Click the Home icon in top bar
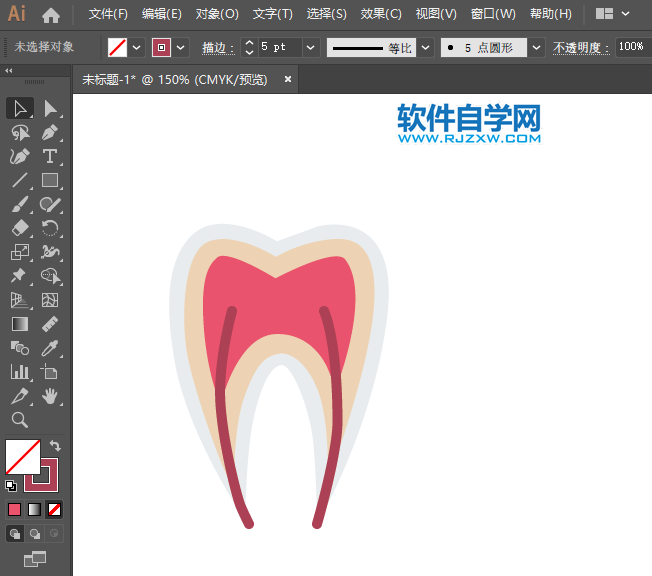Image resolution: width=652 pixels, height=576 pixels. 51,15
